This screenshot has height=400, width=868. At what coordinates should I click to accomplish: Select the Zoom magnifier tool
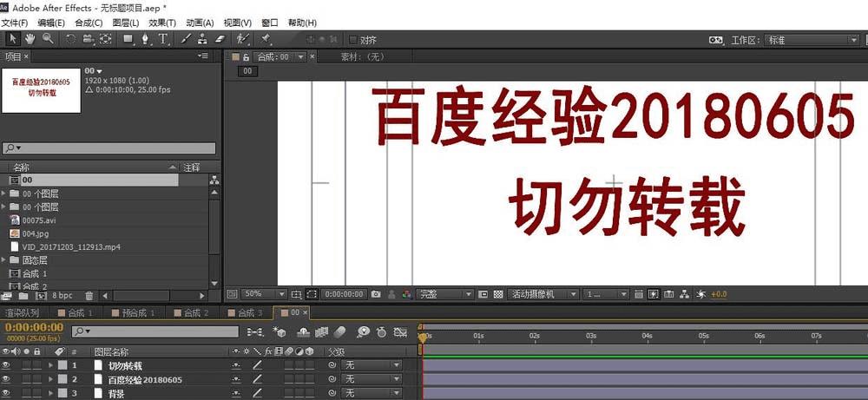pyautogui.click(x=48, y=39)
